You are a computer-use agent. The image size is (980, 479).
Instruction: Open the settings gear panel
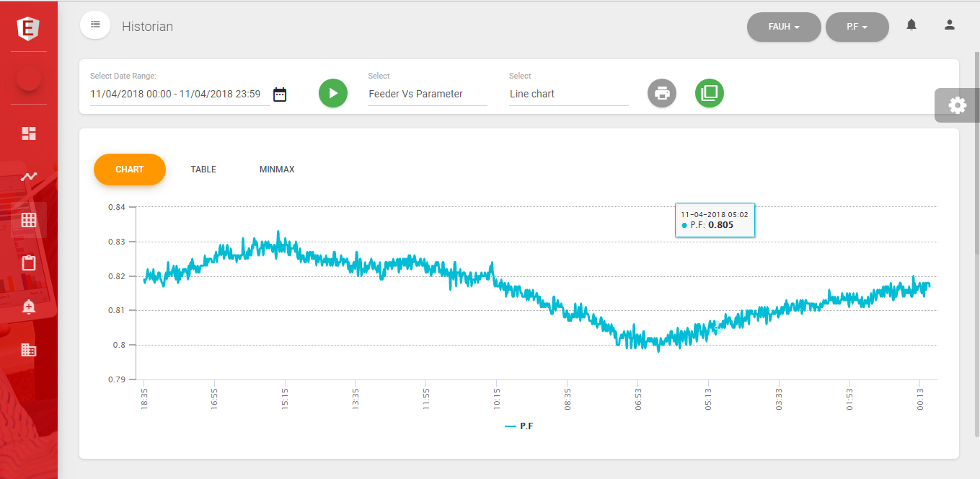(x=957, y=105)
